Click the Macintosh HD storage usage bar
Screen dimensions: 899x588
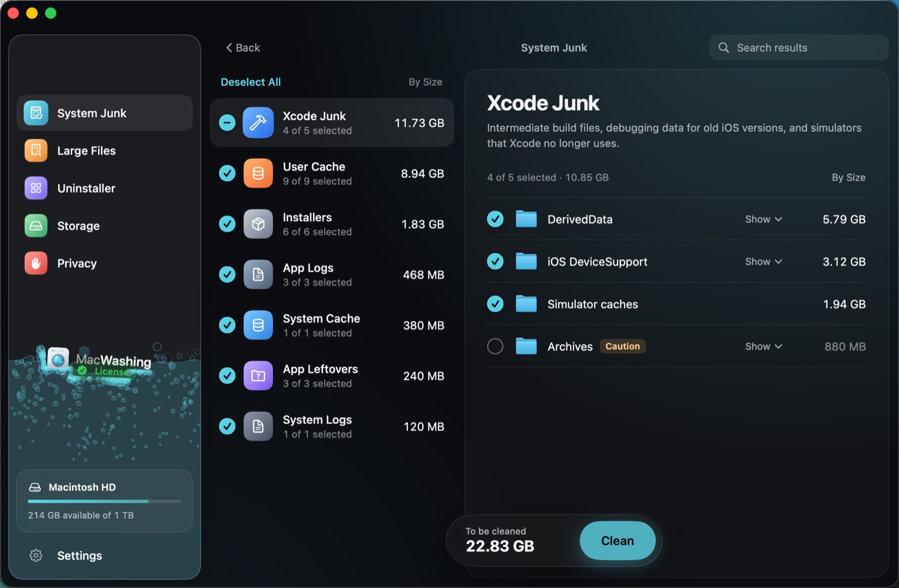(x=105, y=501)
